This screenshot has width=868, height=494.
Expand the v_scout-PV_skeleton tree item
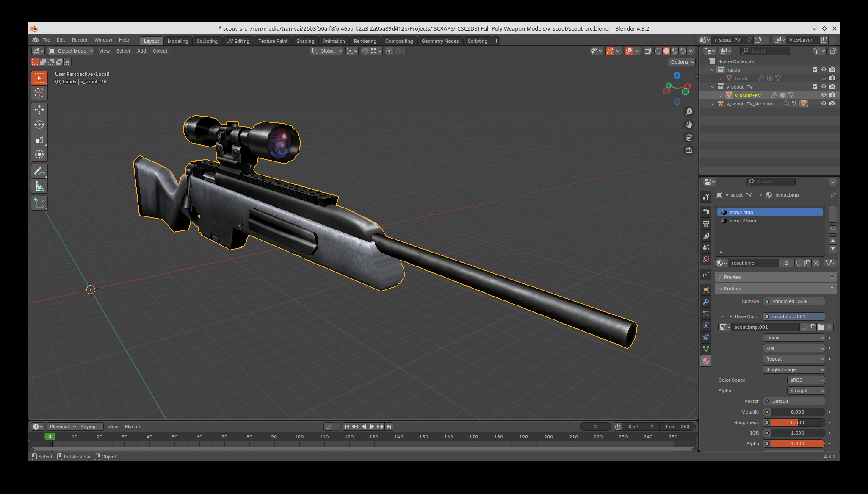(x=712, y=103)
